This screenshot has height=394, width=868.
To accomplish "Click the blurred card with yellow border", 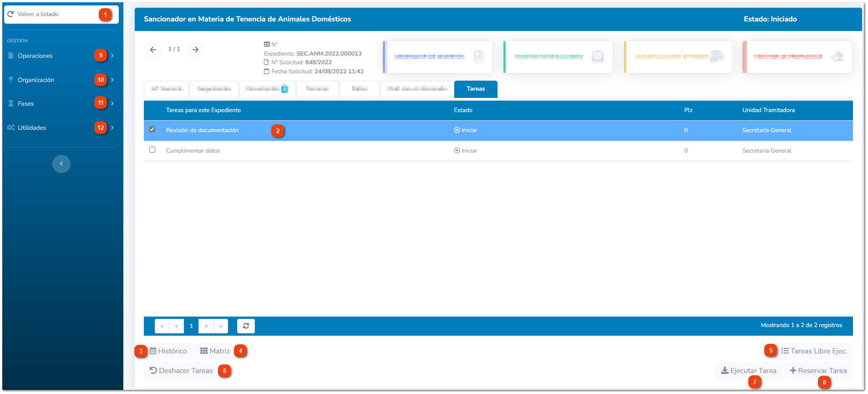I will 678,57.
